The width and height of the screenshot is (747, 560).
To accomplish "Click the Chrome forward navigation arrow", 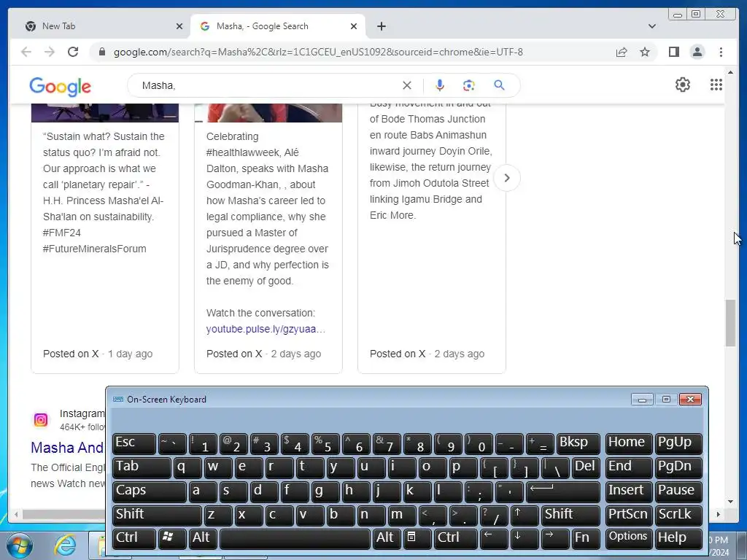I will (50, 52).
